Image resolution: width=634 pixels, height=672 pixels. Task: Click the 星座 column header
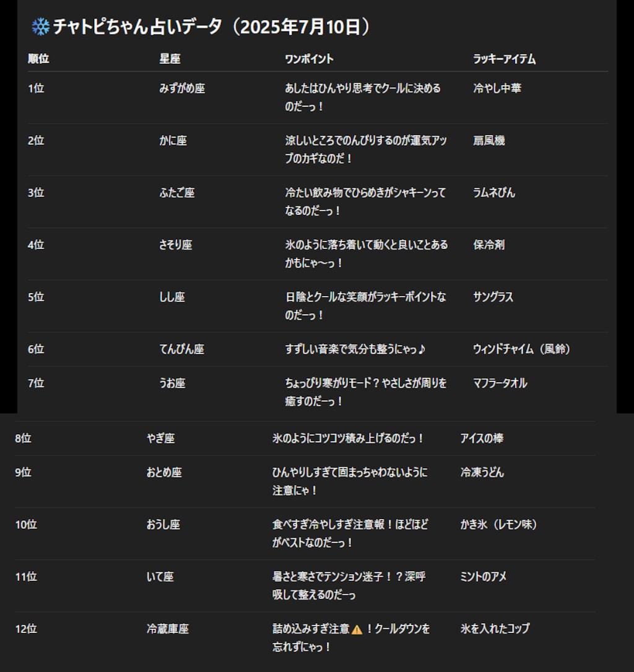(x=170, y=59)
